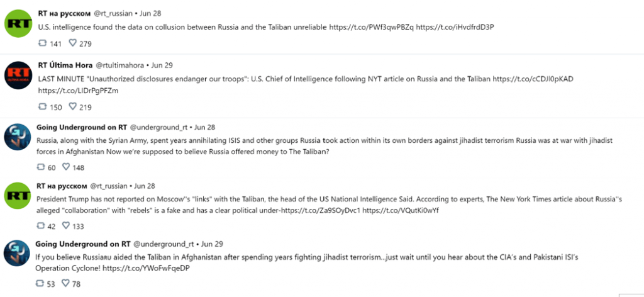Open RT Última Hora profile picture
Viewport: 644px width, 297px height.
coord(18,75)
